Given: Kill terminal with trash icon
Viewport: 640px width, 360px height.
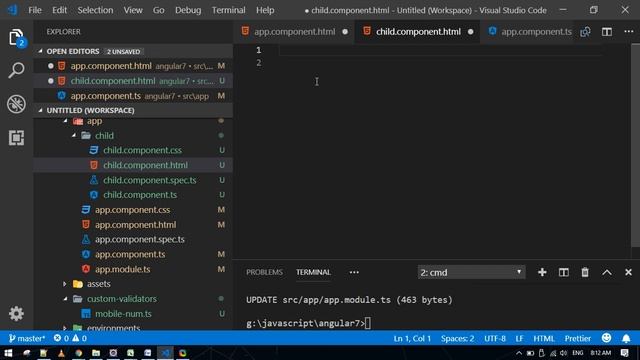Looking at the screenshot, I should (585, 272).
